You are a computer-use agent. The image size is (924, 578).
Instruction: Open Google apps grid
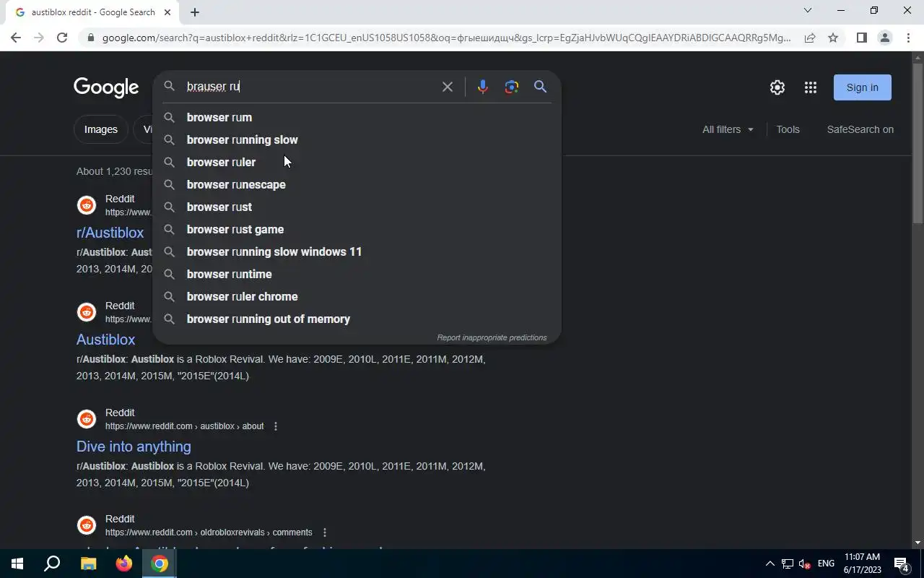point(811,87)
